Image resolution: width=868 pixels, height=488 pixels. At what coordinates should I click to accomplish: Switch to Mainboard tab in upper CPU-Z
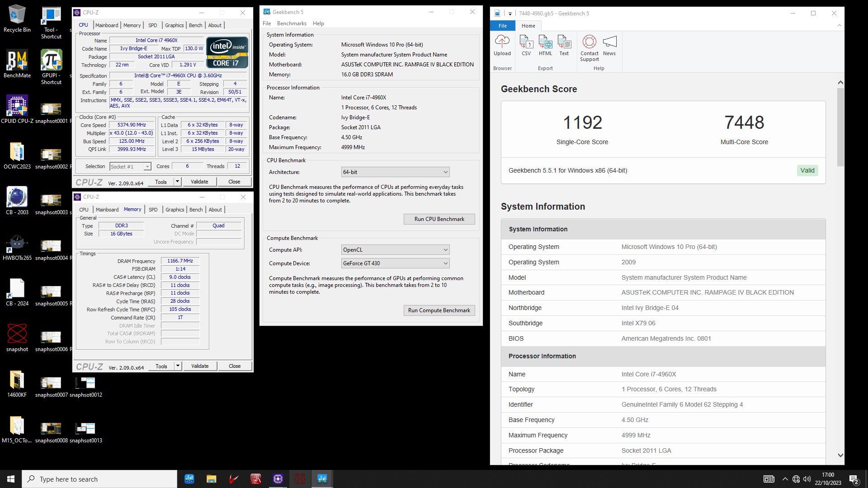click(107, 25)
